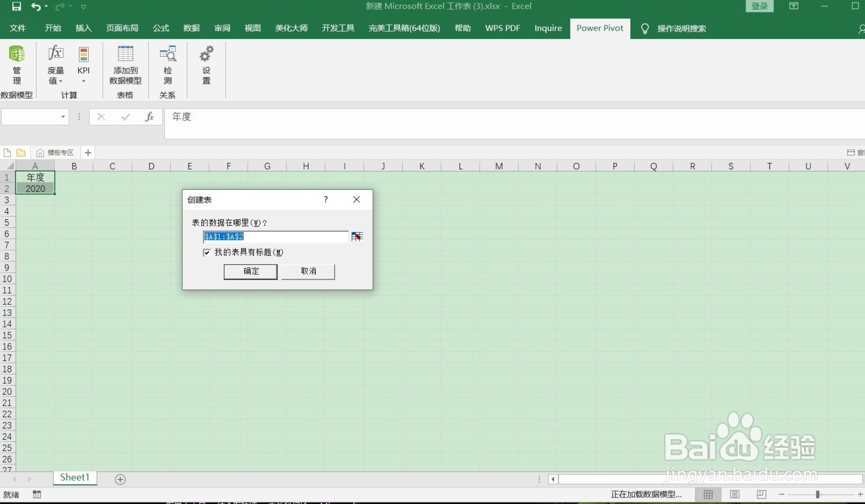Screen dimensions: 865x504
Task: Click the cancel (X) formula entry icon
Action: [101, 117]
